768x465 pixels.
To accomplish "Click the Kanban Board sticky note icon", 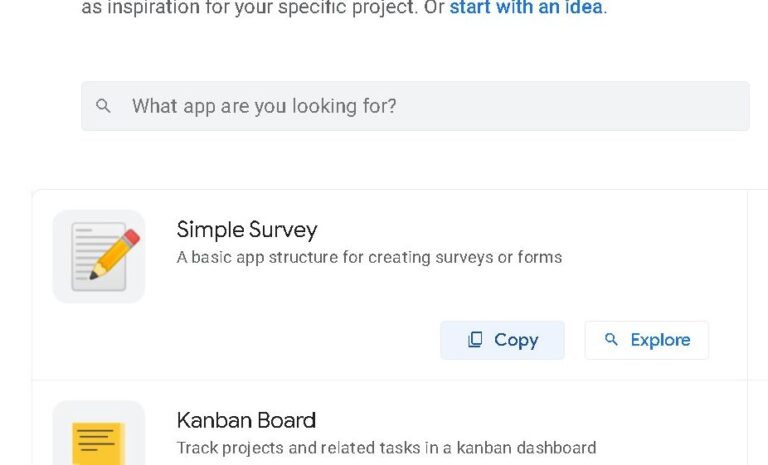I will (99, 440).
